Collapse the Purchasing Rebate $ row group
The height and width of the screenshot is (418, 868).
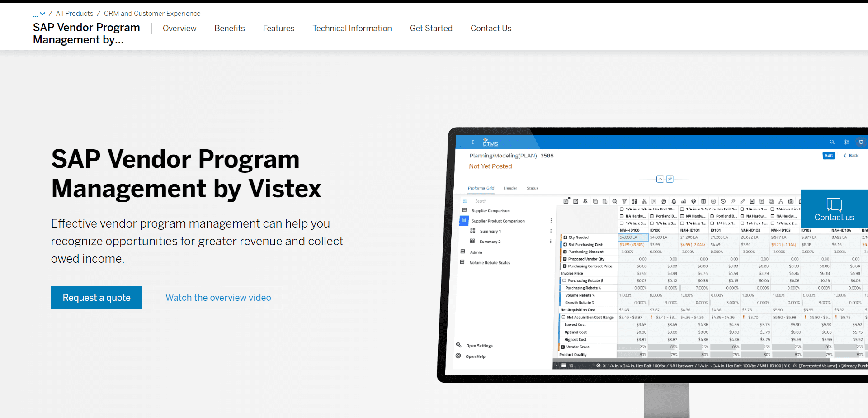point(565,280)
